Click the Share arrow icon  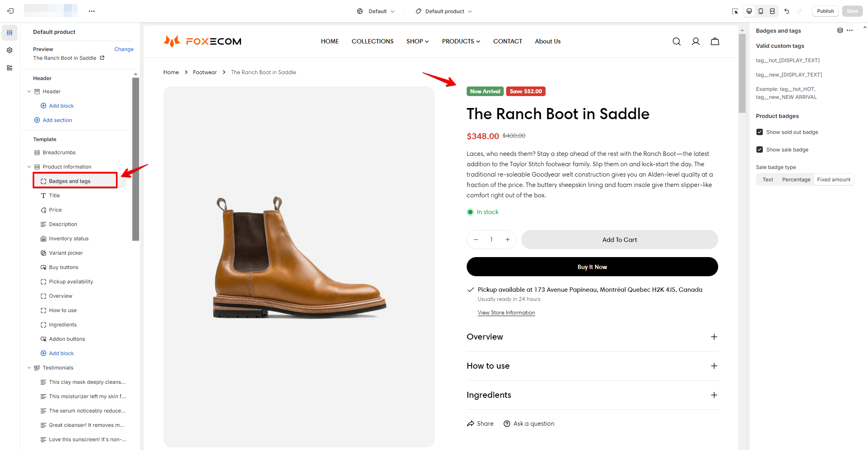(471, 423)
